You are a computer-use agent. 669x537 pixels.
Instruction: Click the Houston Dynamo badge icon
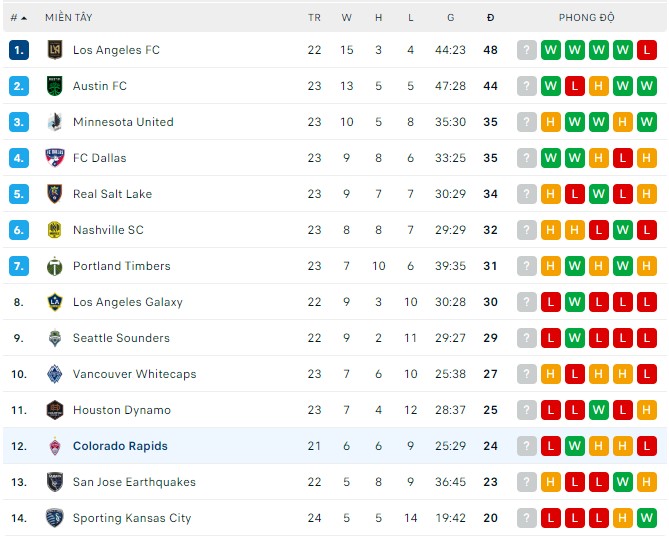(x=55, y=410)
